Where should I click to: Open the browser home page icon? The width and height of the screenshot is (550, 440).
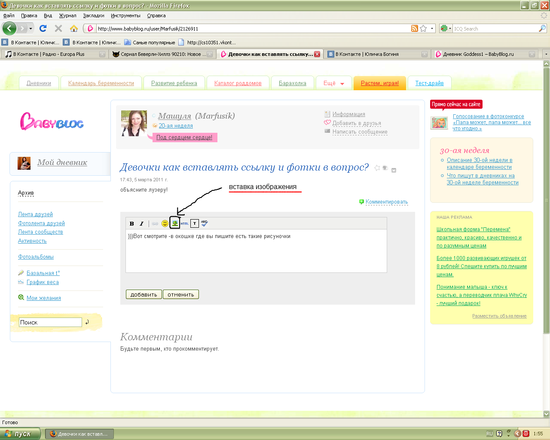74,28
